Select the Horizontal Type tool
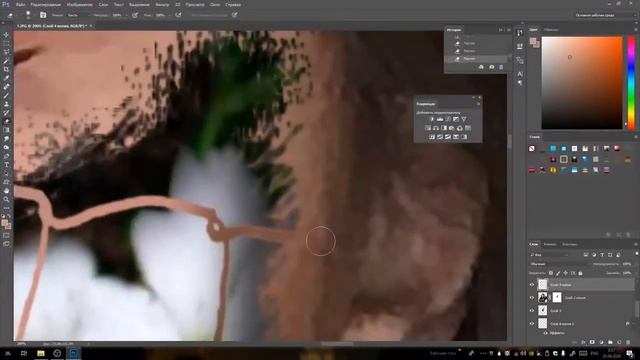This screenshot has width=640, height=360. click(x=6, y=164)
